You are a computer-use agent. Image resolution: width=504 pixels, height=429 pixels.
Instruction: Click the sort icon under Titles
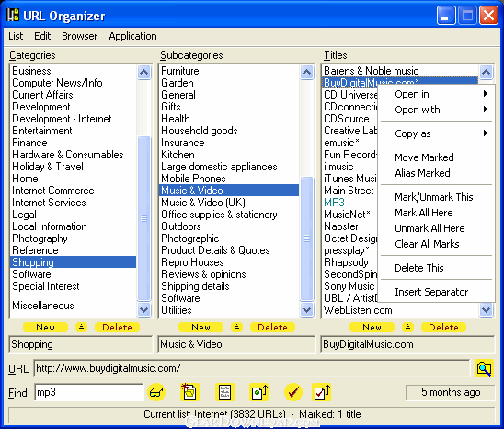[407, 328]
